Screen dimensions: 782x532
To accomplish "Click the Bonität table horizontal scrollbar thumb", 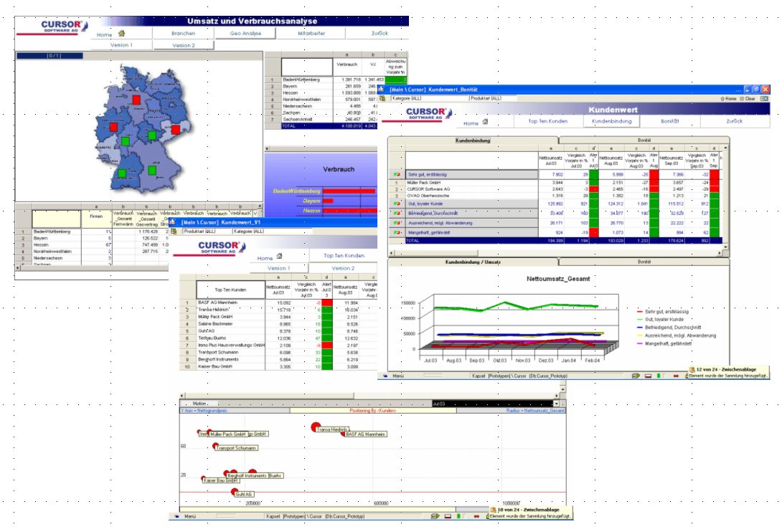I will pos(436,253).
